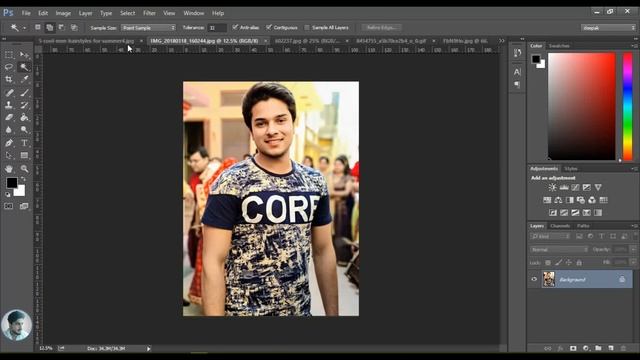
Task: Toggle Subtract from Selection mode
Action: pos(62,27)
